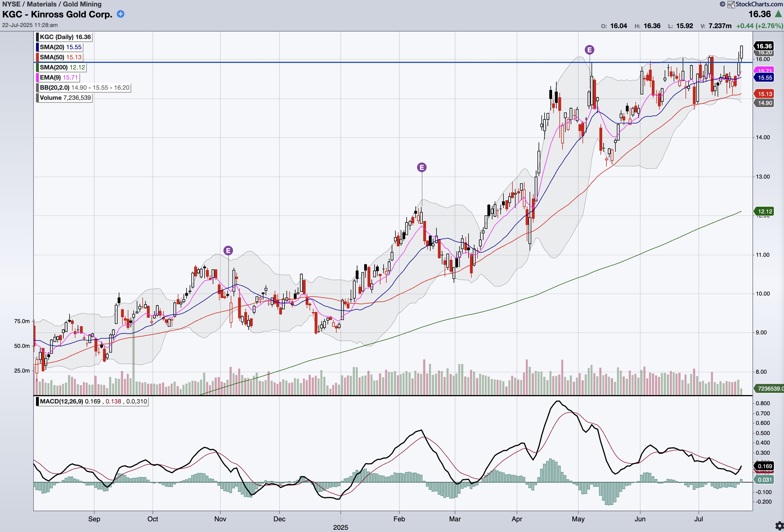Click the volume value 7.237m in header
Screen dimensions: 784x532
[x=720, y=26]
